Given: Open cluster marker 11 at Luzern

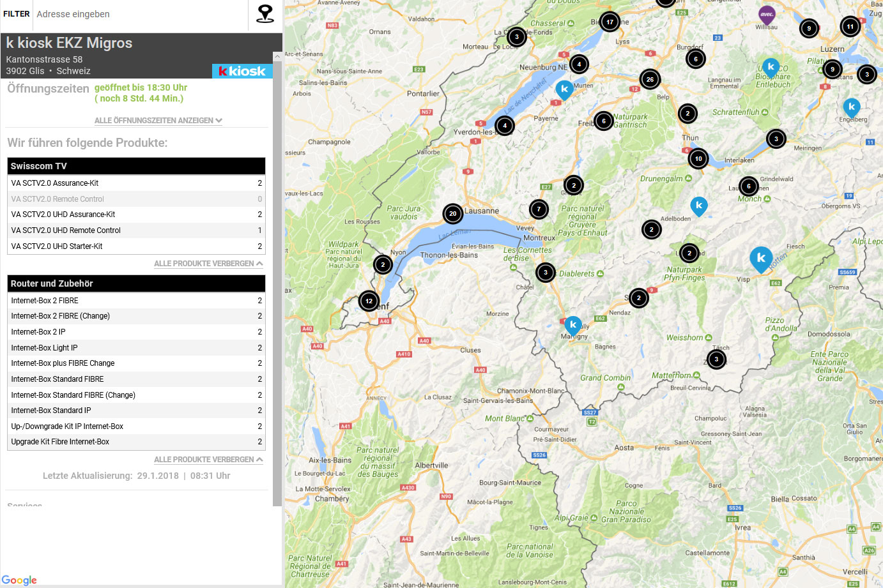Looking at the screenshot, I should 850,27.
